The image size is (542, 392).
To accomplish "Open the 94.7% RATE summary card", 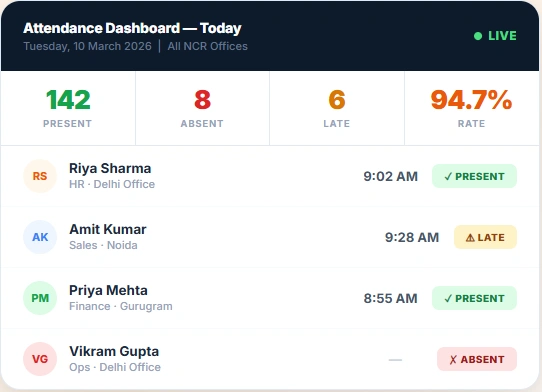I will pyautogui.click(x=471, y=108).
